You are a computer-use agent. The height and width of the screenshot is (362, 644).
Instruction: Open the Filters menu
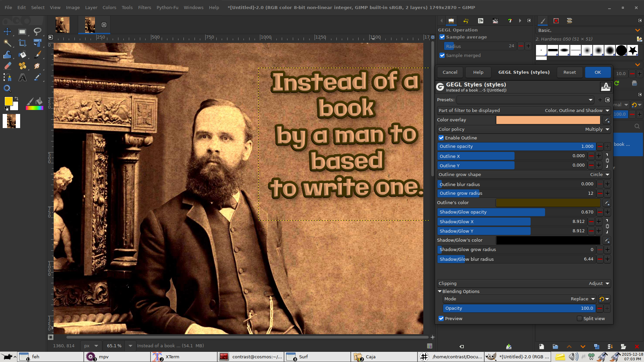144,7
